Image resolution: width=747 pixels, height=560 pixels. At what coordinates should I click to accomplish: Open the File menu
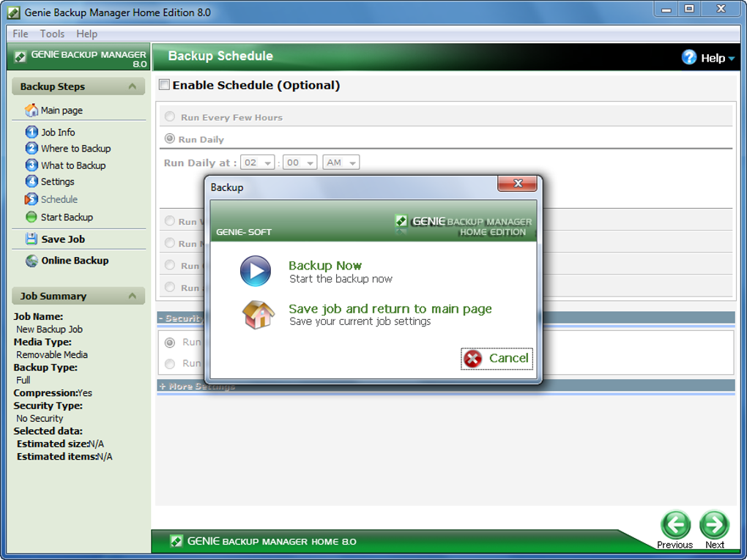21,34
